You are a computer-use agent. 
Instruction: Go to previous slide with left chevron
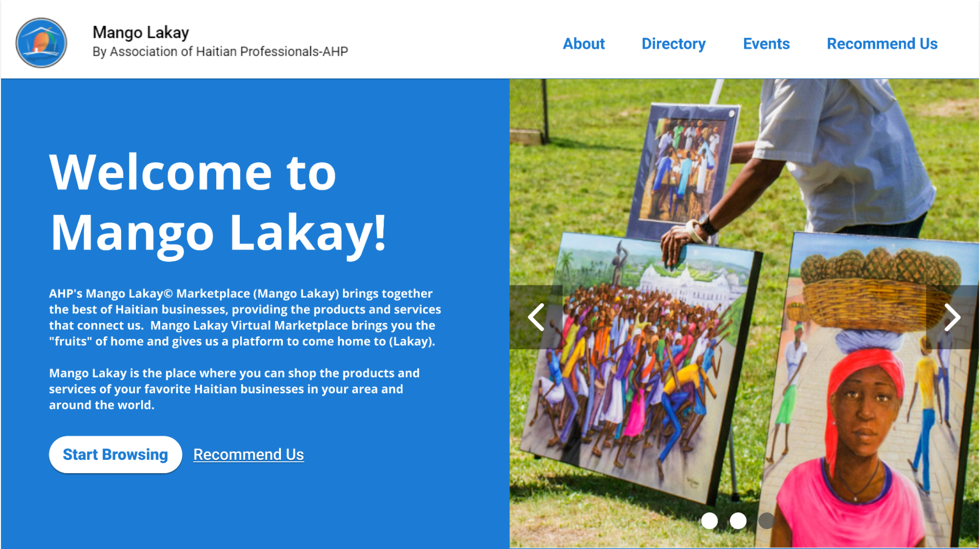pyautogui.click(x=536, y=317)
